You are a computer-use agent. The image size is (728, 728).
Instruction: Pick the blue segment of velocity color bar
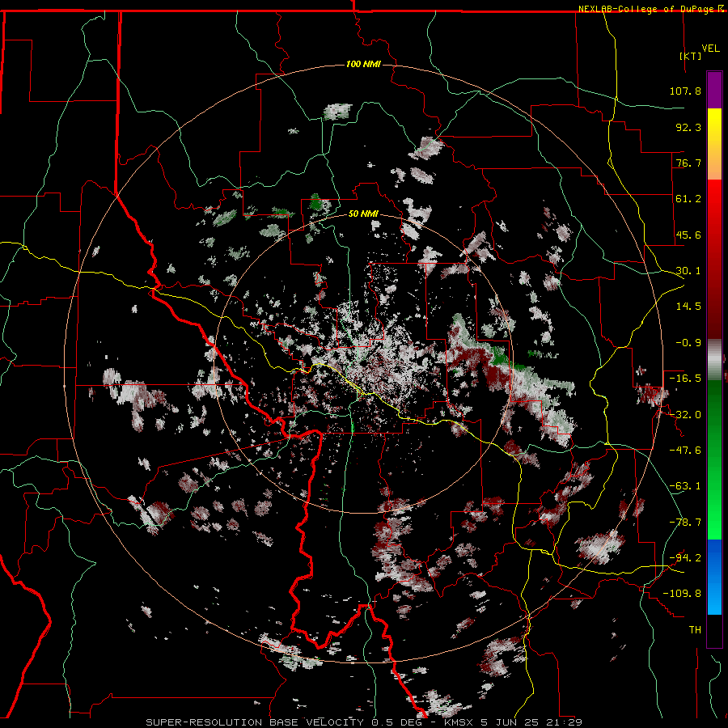coord(714,577)
